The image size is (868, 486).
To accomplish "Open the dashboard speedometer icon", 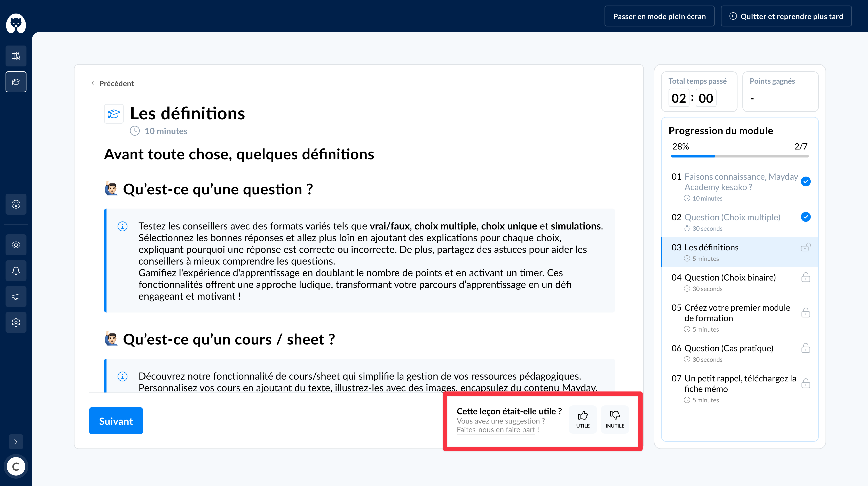I will click(16, 204).
